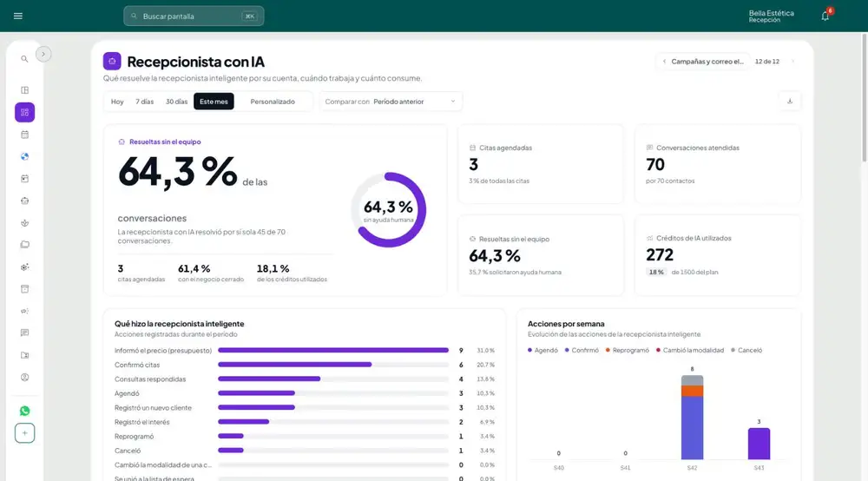The width and height of the screenshot is (868, 481).
Task: Click the page's vertical scrollbar
Action: 865,97
